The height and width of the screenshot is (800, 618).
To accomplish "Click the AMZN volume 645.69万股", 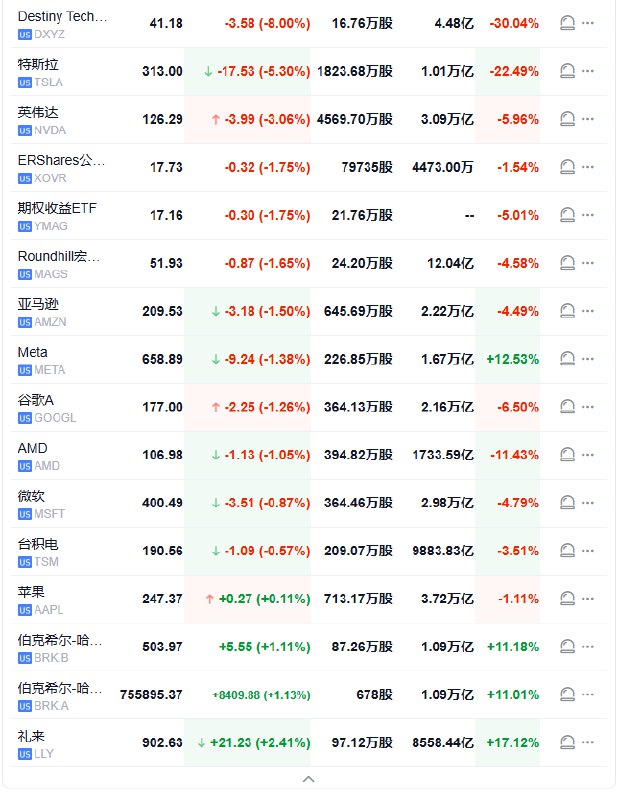I will (x=358, y=311).
